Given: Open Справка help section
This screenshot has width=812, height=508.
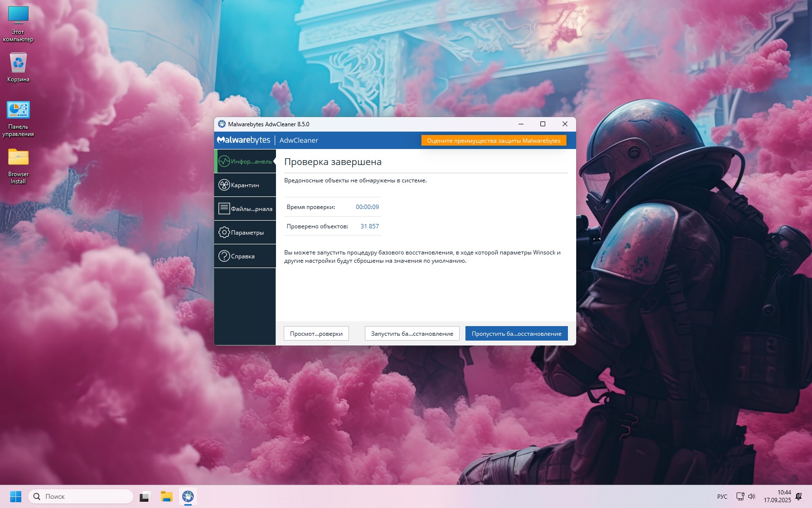Looking at the screenshot, I should pyautogui.click(x=245, y=256).
